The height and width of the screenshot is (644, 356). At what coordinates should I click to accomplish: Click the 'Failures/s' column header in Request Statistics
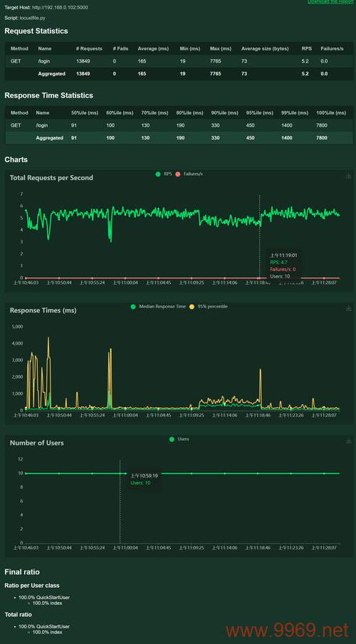click(333, 48)
